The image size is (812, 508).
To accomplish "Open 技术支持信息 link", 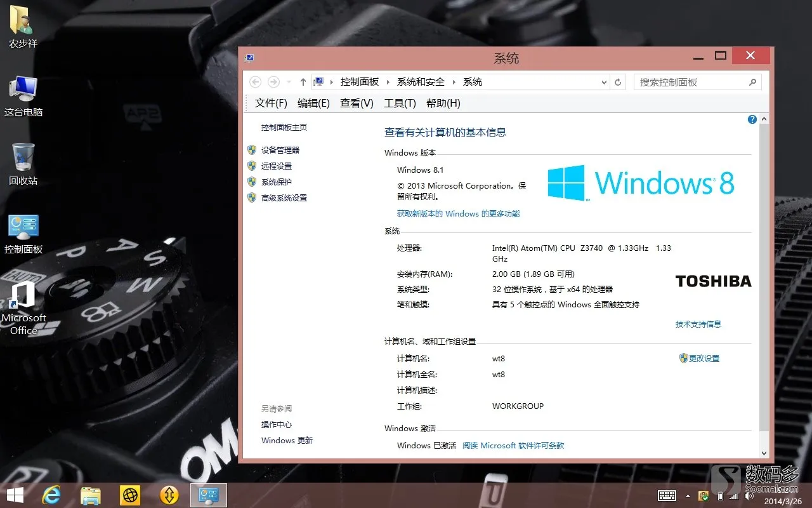I will coord(698,324).
